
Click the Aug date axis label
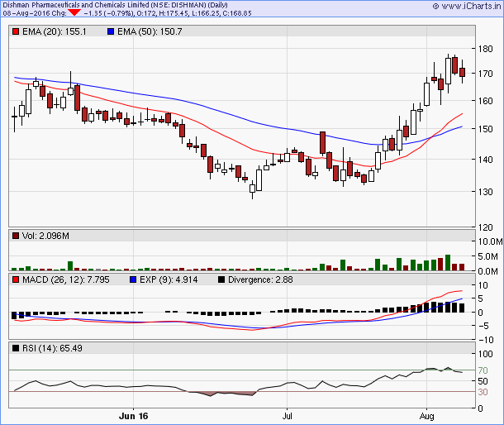427,416
